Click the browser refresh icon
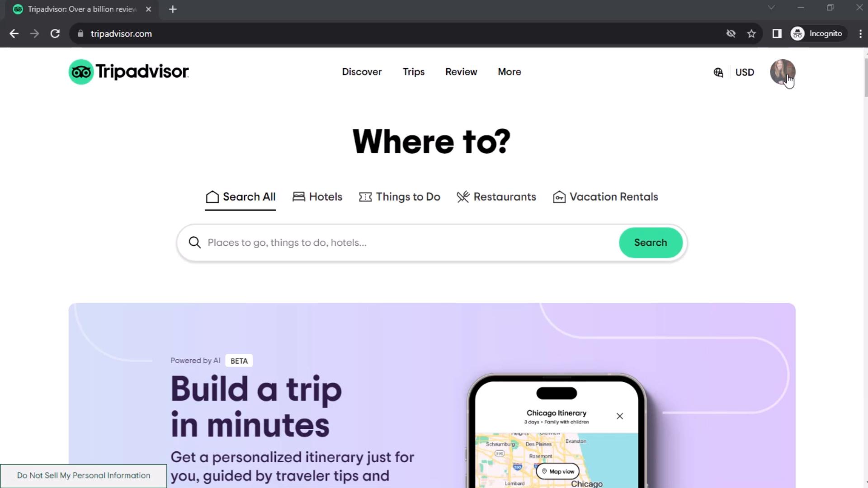Image resolution: width=868 pixels, height=488 pixels. click(55, 34)
